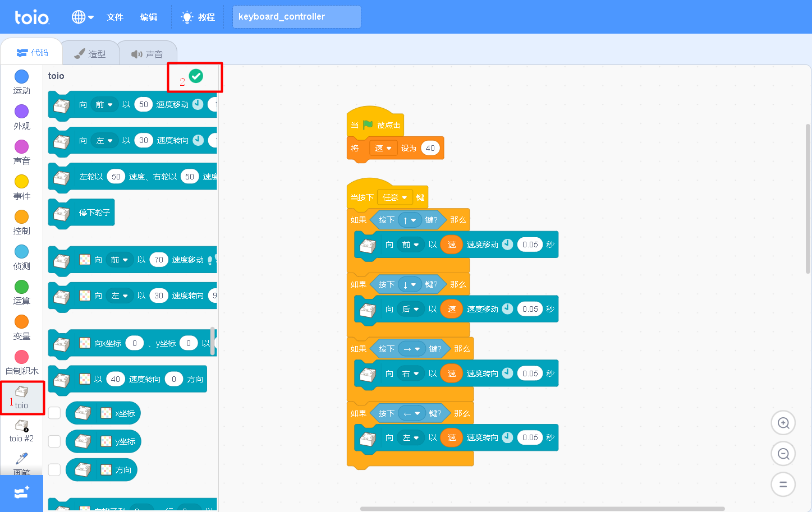Screen dimensions: 812x512
Task: Select the 事件 block category
Action: tap(21, 187)
